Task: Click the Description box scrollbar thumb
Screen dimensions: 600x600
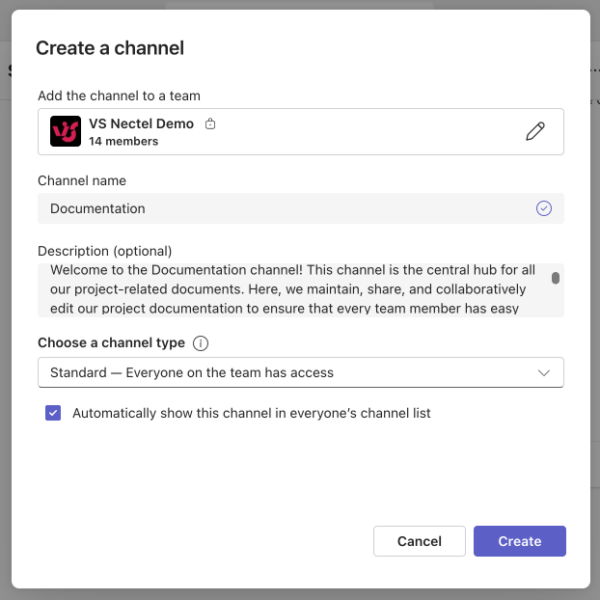Action: 555,278
